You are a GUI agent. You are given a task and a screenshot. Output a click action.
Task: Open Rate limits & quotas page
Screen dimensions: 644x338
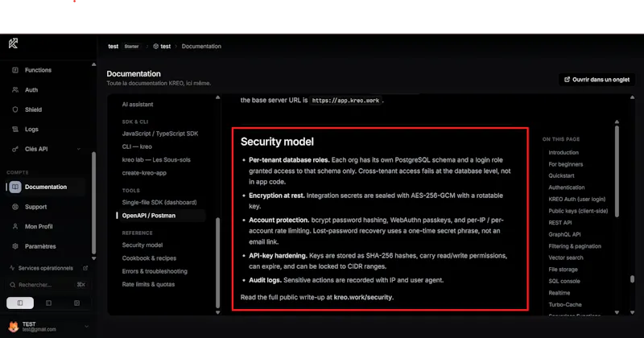pyautogui.click(x=148, y=284)
